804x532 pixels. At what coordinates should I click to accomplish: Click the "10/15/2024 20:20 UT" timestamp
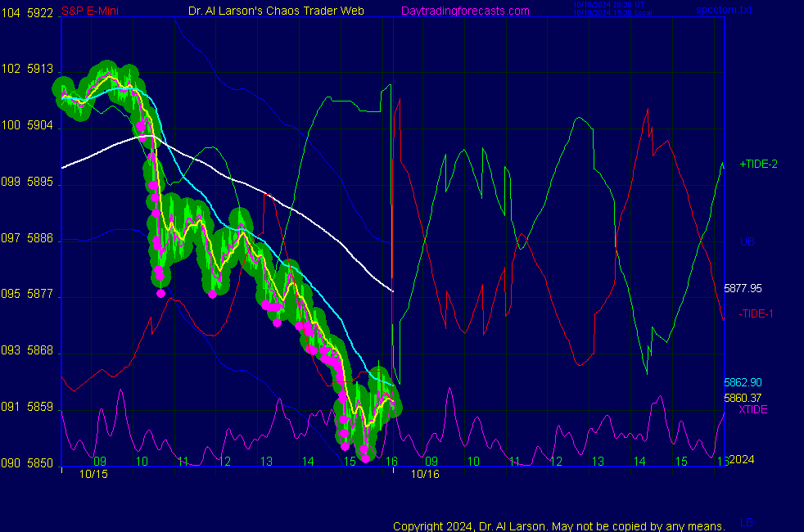pyautogui.click(x=608, y=5)
